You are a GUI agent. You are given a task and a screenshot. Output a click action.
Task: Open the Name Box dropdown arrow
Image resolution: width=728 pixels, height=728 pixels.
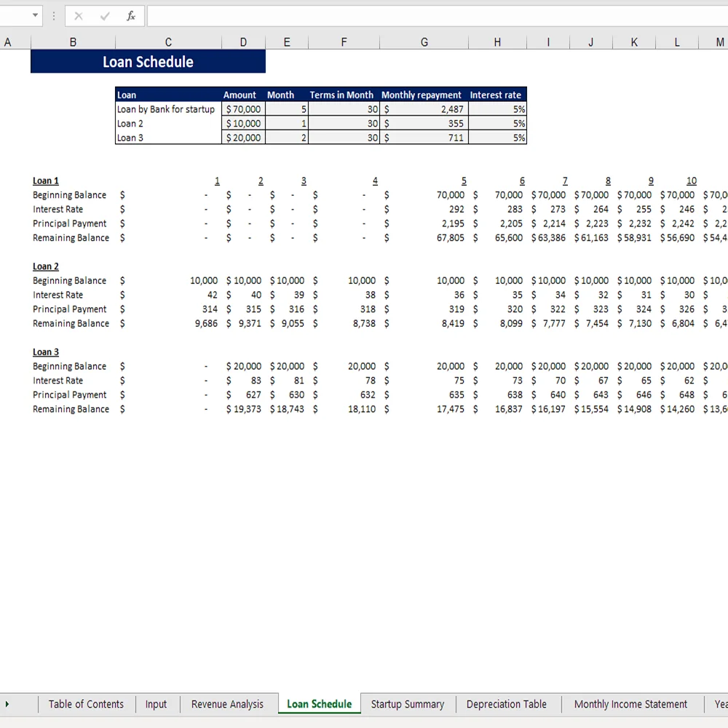35,16
